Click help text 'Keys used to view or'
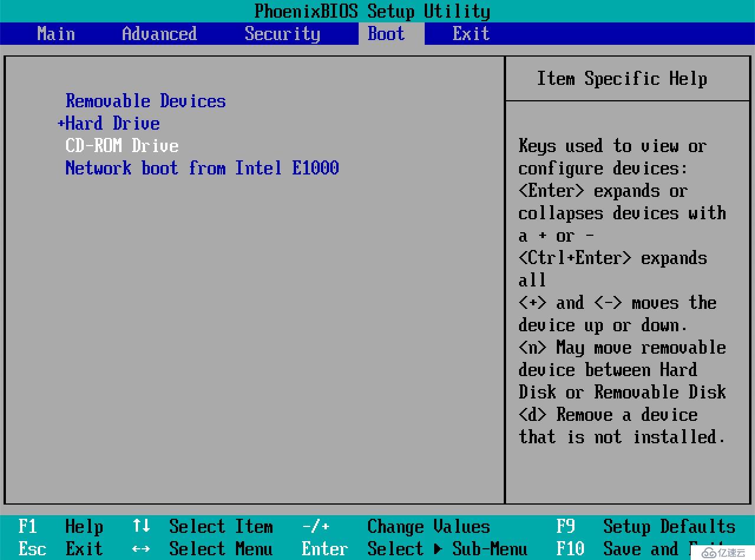 [x=613, y=146]
